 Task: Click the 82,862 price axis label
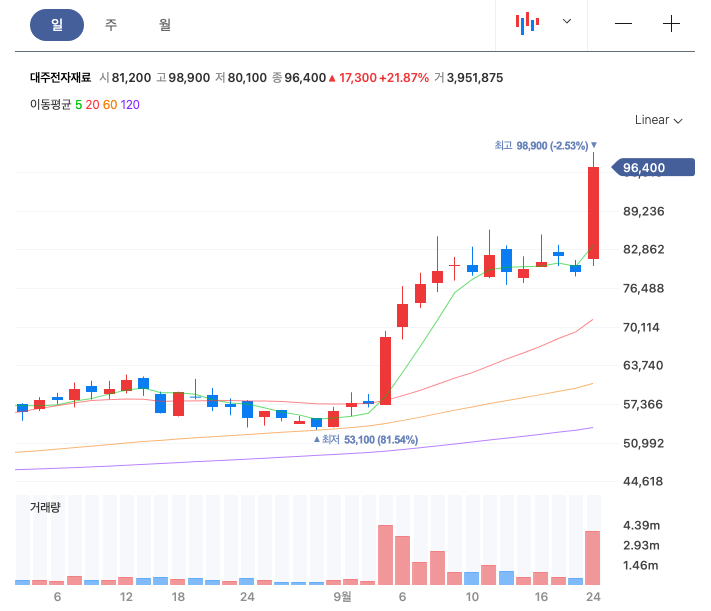[x=643, y=249]
